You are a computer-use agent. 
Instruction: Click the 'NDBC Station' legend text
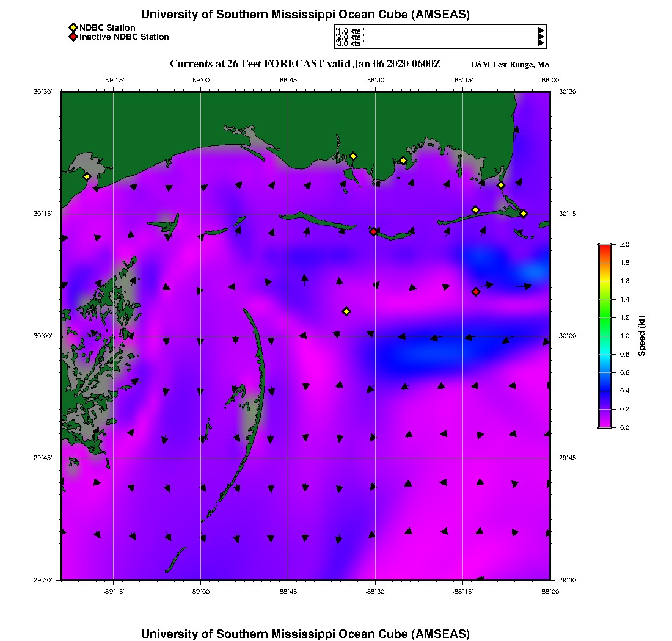107,28
